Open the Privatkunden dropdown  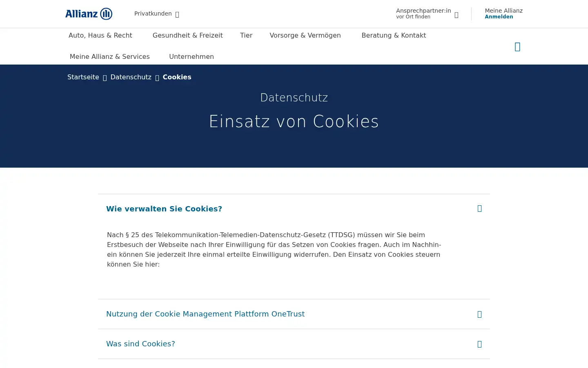tap(157, 14)
